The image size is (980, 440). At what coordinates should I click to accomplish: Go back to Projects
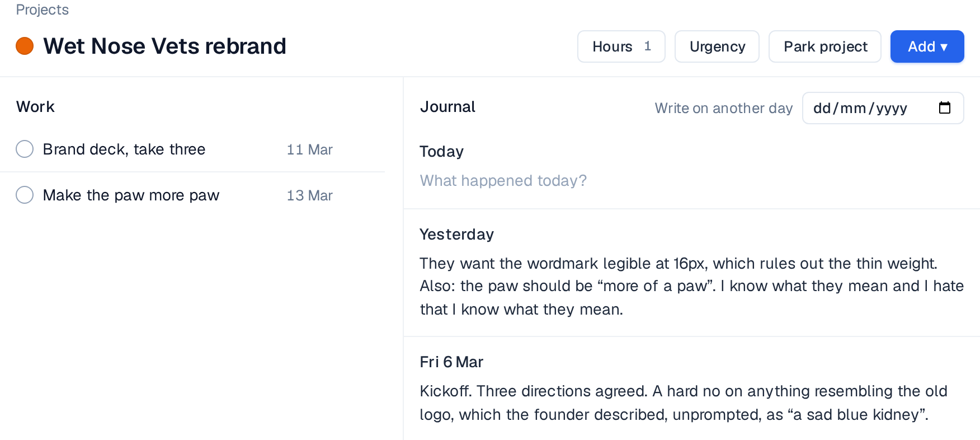click(x=42, y=10)
